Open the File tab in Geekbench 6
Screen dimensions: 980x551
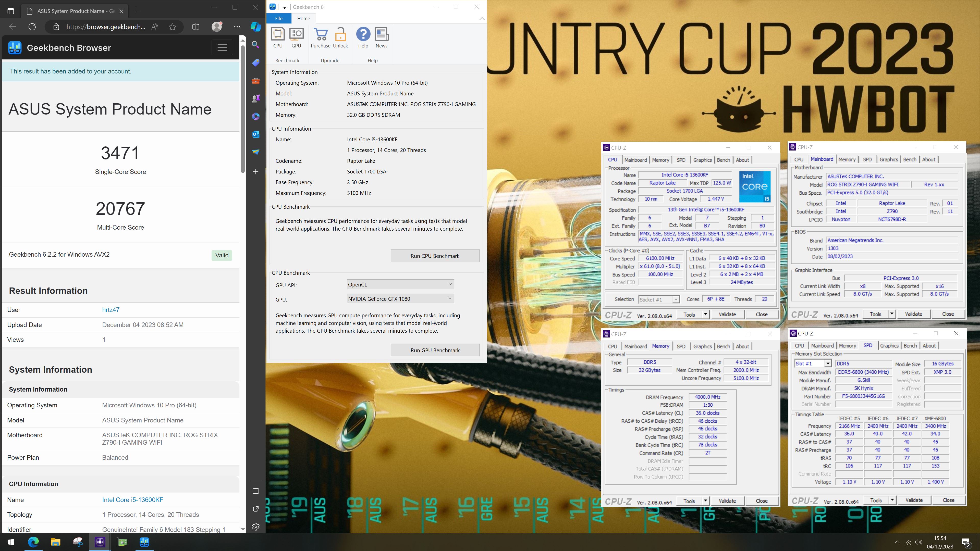pos(279,18)
